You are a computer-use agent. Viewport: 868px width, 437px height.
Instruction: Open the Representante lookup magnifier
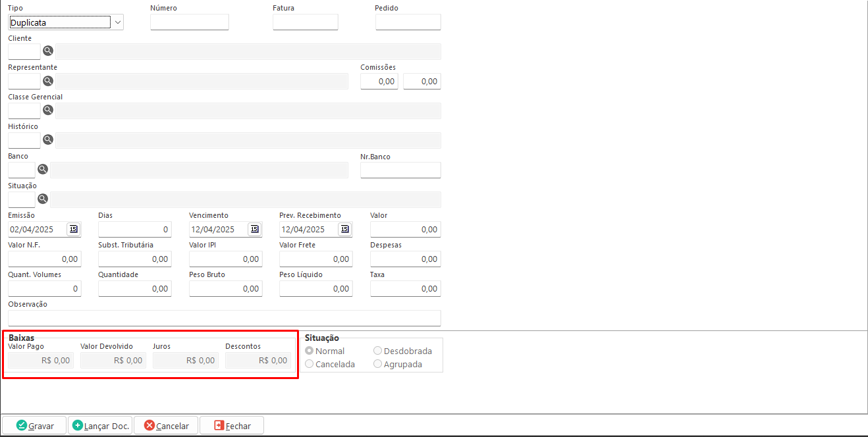(x=48, y=81)
